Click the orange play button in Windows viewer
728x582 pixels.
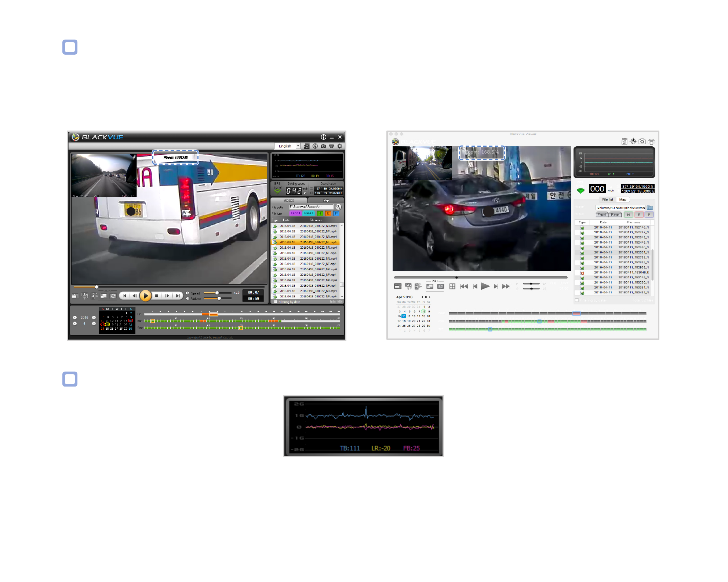coord(146,296)
